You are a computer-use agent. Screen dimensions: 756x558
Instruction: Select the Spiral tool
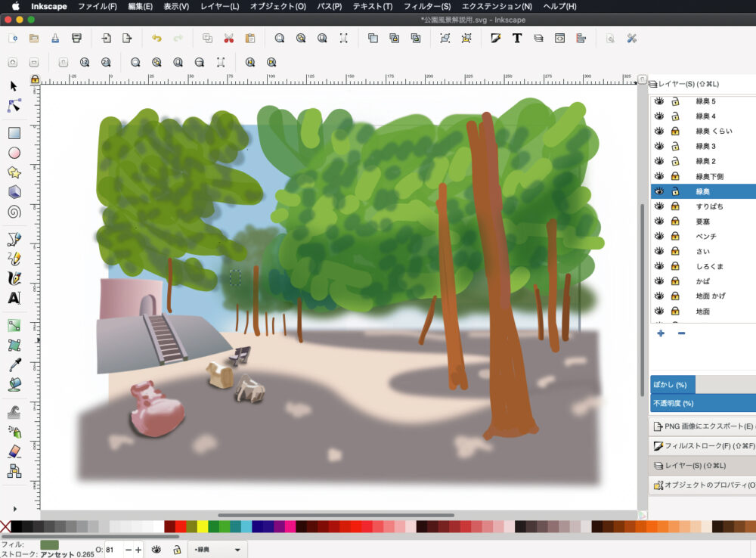coord(14,212)
